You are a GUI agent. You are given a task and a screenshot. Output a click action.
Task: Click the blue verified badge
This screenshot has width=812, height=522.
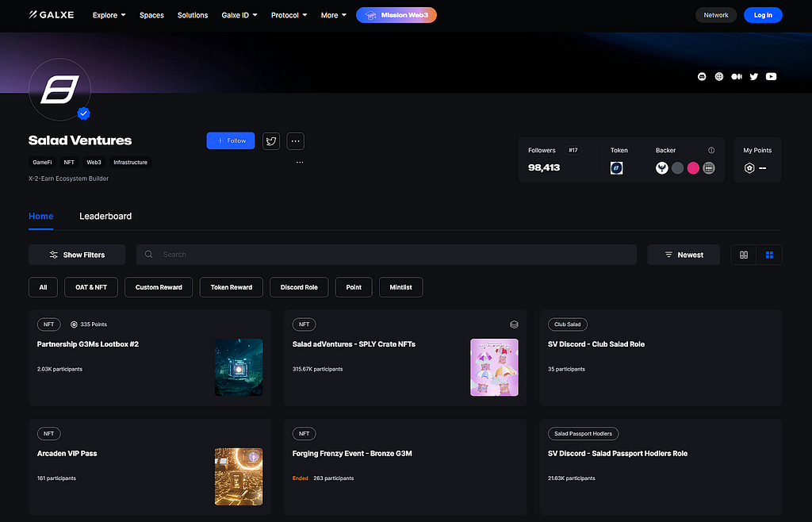pyautogui.click(x=84, y=113)
